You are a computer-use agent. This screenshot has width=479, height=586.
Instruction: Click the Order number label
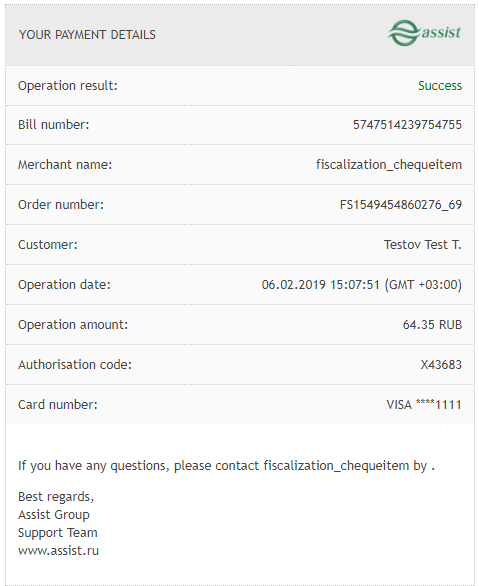coord(61,204)
